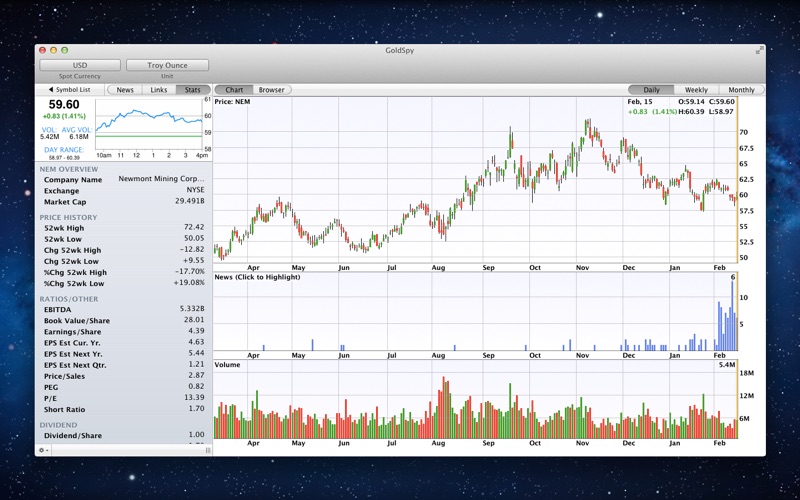The image size is (800, 500).
Task: Click the green zoom window button
Action: point(65,50)
